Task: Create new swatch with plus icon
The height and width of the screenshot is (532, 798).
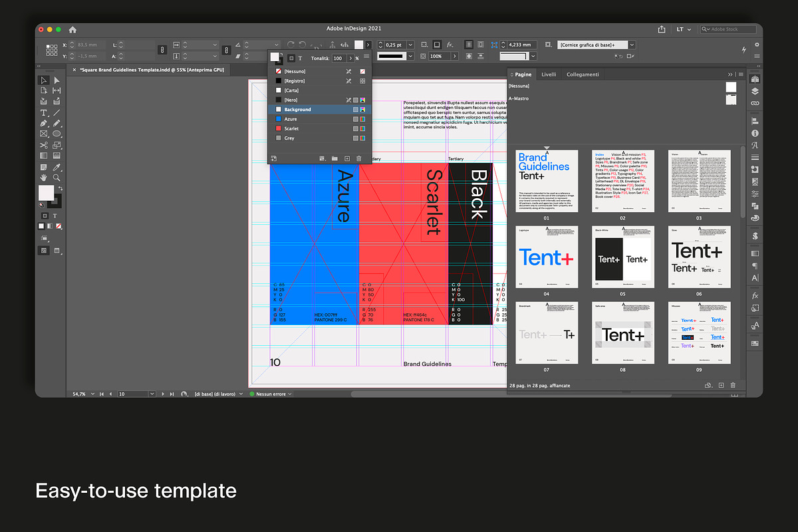Action: tap(346, 158)
